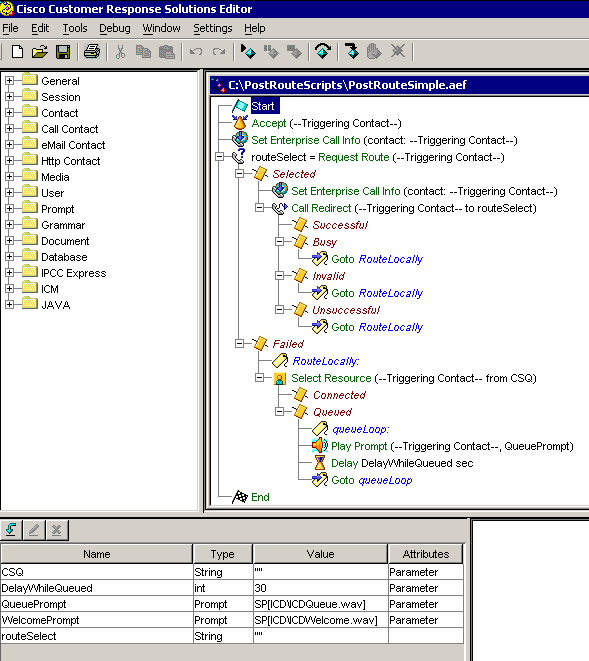The height and width of the screenshot is (661, 589).
Task: Click the add new variable icon
Action: click(x=11, y=529)
